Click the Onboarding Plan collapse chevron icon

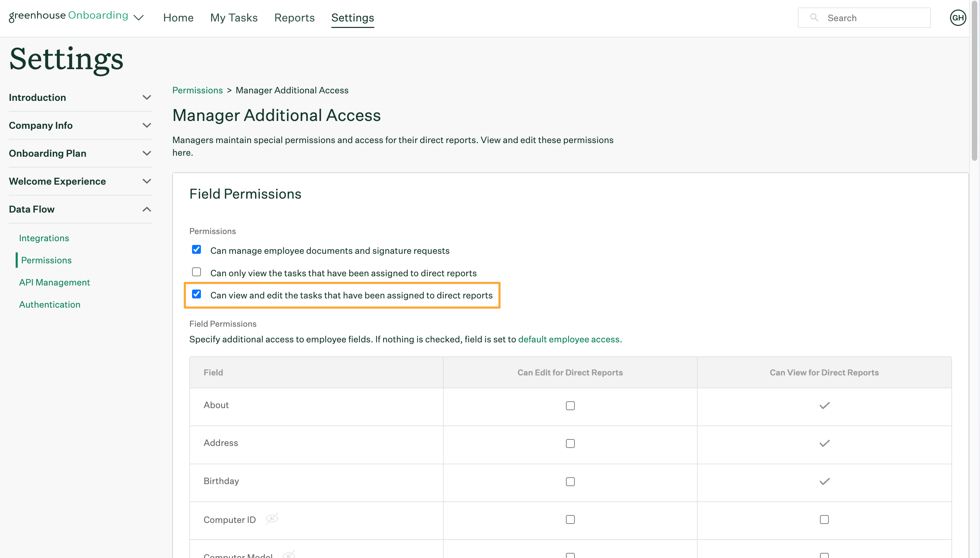(x=146, y=153)
